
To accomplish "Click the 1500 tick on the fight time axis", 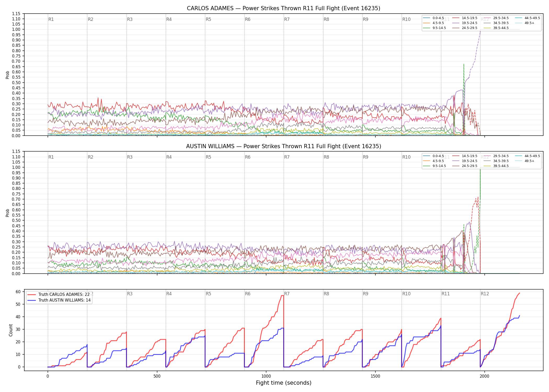I will click(375, 376).
